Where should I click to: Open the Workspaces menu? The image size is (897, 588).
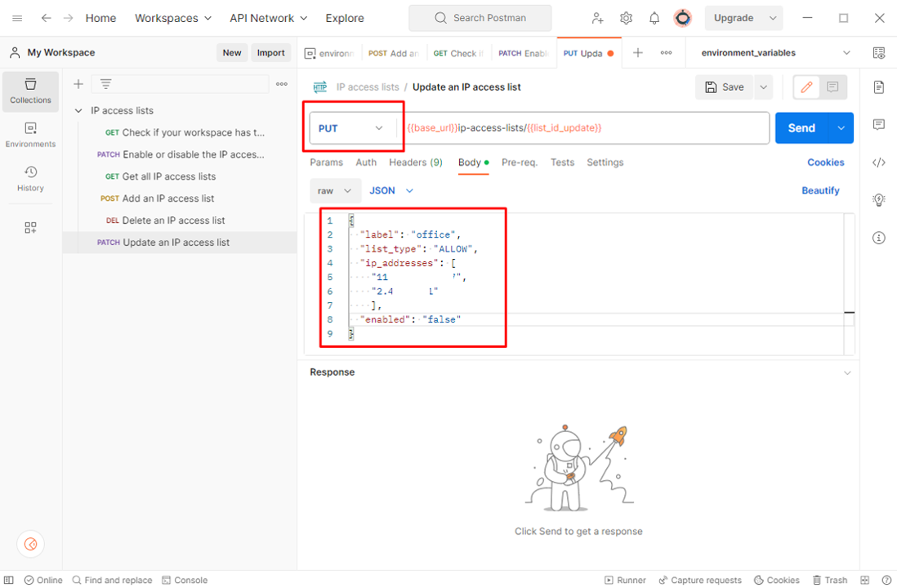pyautogui.click(x=172, y=18)
